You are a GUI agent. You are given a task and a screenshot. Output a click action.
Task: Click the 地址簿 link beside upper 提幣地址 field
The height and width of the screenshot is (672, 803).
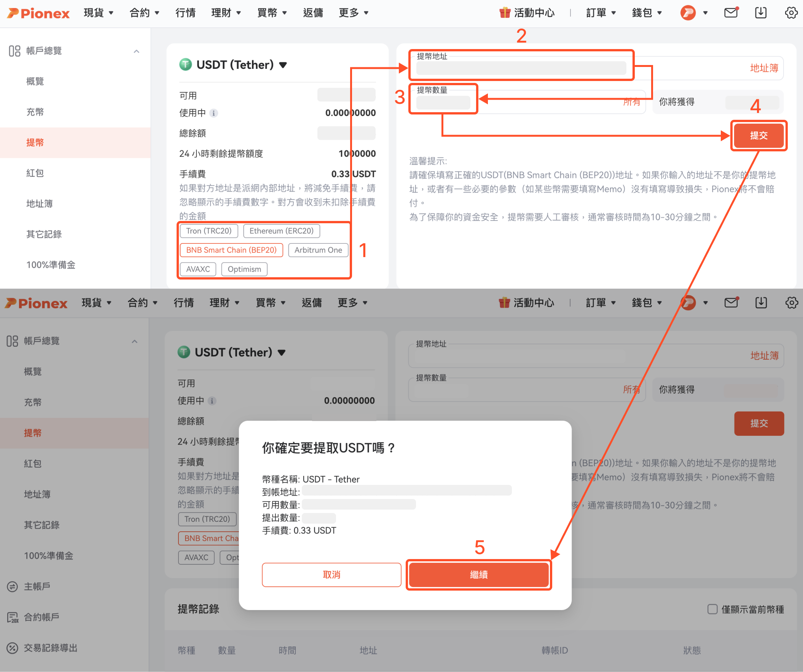point(764,68)
